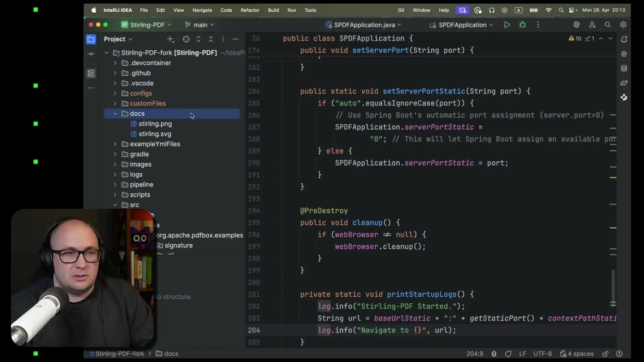644x362 pixels.
Task: Open Code With Me user icon
Action: [592, 25]
